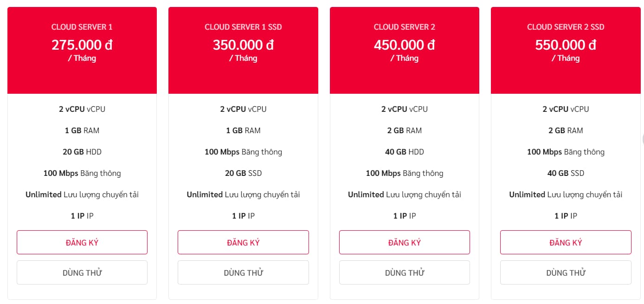Click the 275.000 đ price
Screen dimensions: 644x304
[82, 45]
